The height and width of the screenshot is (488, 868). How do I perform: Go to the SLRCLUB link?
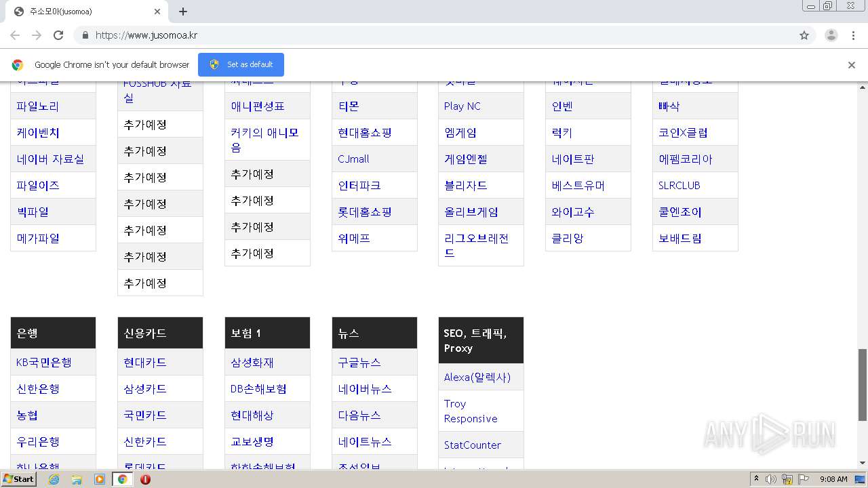point(679,186)
